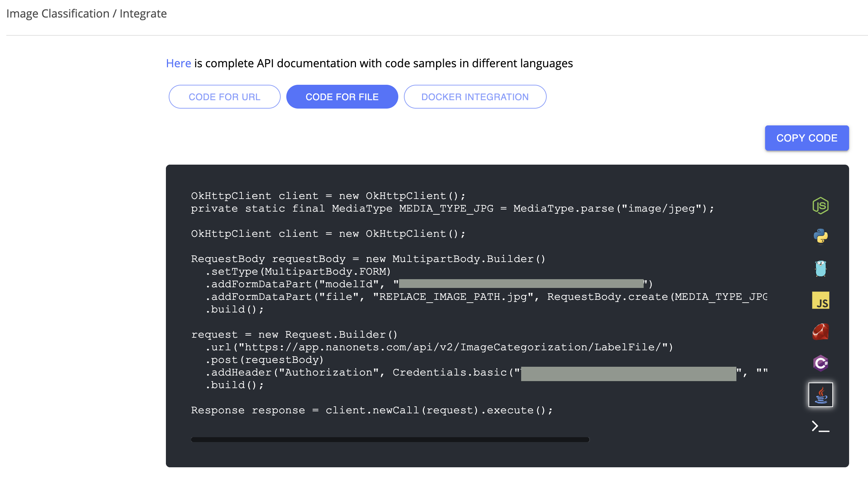Switch code sample to Python
Viewport: 868px width, 489px height.
tap(820, 236)
